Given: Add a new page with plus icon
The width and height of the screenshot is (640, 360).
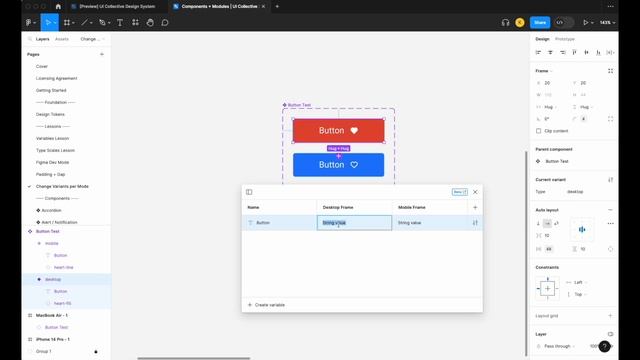Looking at the screenshot, I should click(102, 54).
